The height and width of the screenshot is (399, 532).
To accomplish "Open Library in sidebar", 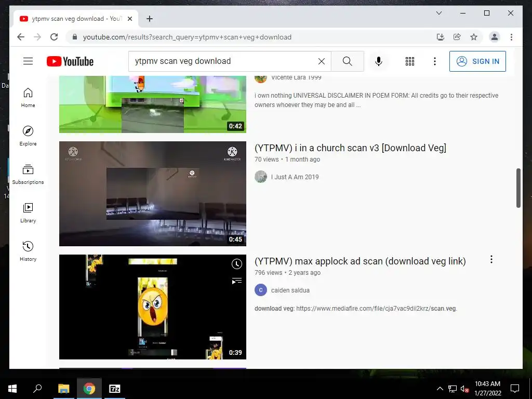I will tap(28, 213).
